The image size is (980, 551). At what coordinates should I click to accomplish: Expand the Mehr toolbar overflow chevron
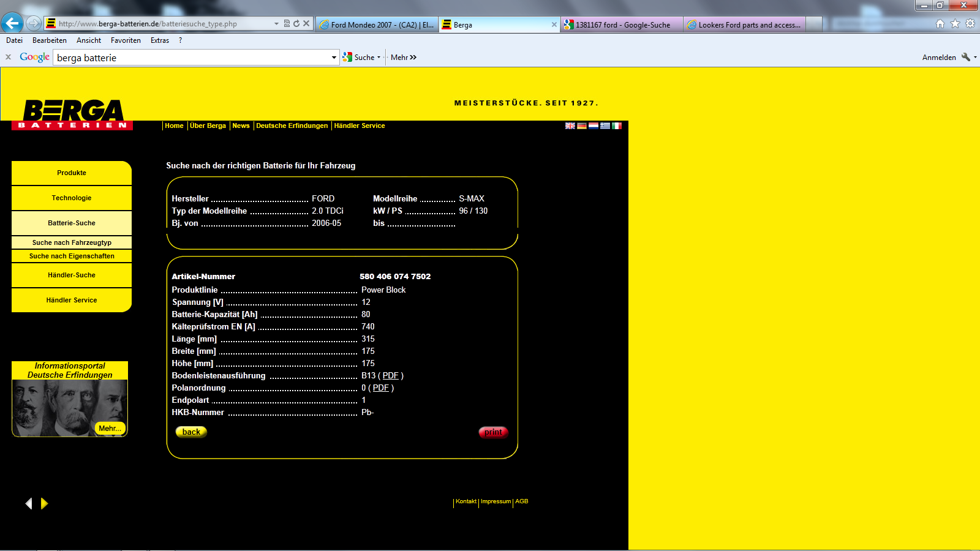pos(413,58)
